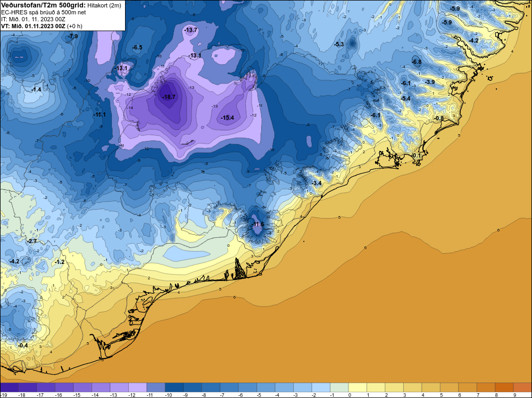Click the 9 degree legend swatch
532x398 pixels.
coord(522,387)
